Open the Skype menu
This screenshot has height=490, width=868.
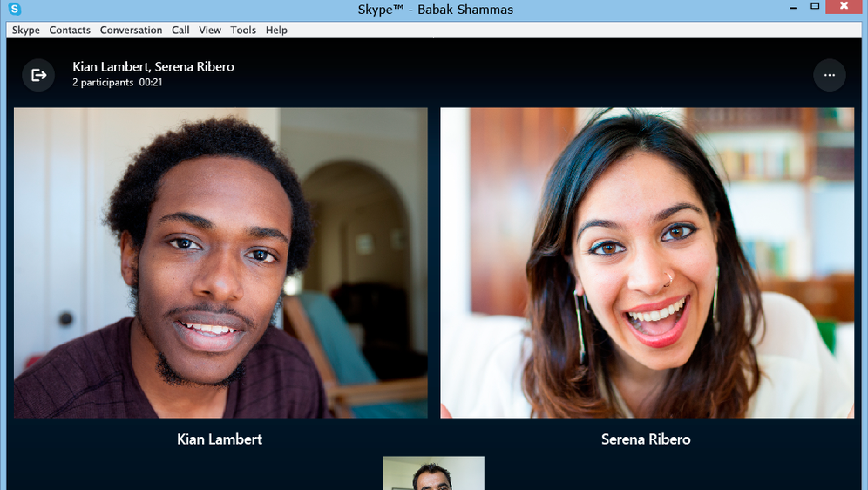26,30
